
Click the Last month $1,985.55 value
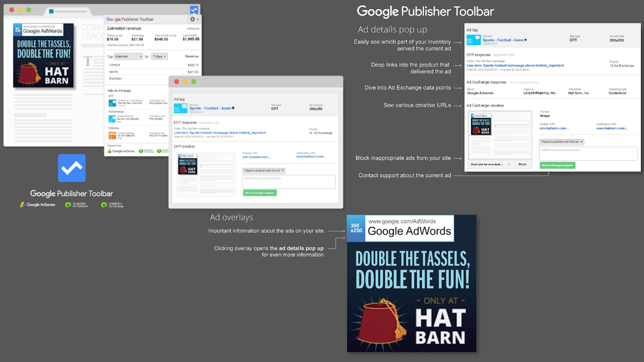tap(191, 39)
